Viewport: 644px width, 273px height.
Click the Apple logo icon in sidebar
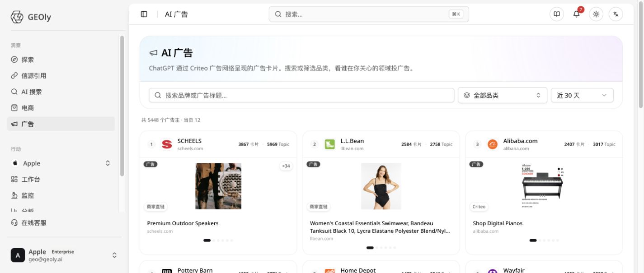15,163
